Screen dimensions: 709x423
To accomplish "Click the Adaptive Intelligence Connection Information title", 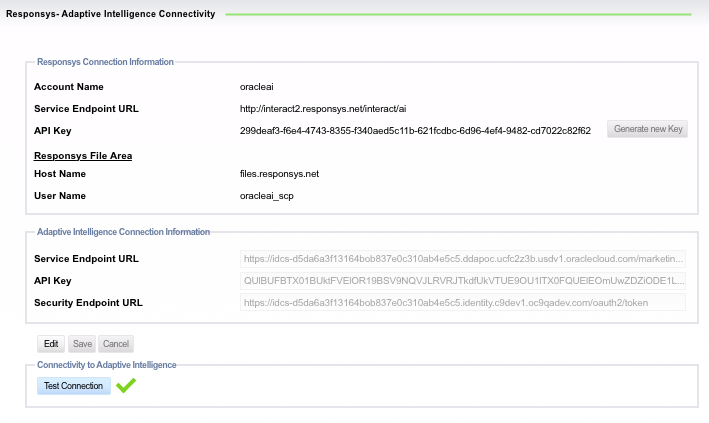I will tap(123, 232).
